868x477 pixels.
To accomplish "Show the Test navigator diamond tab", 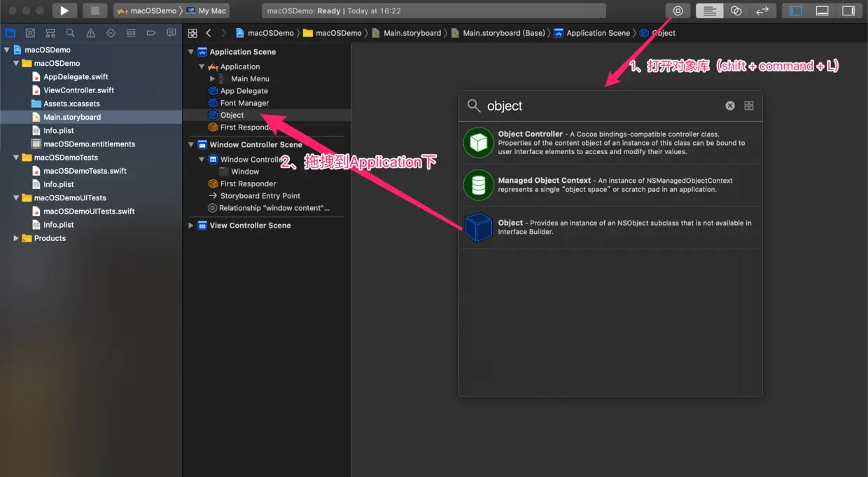I will 111,33.
